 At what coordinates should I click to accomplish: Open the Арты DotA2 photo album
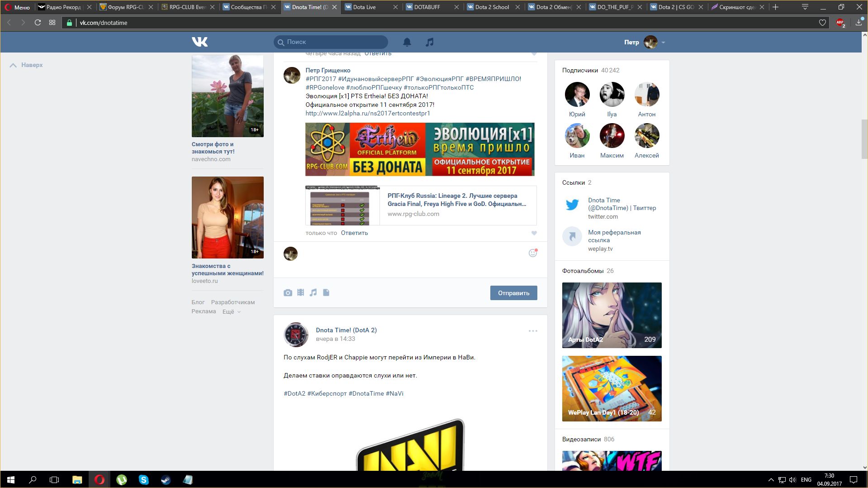coord(612,316)
